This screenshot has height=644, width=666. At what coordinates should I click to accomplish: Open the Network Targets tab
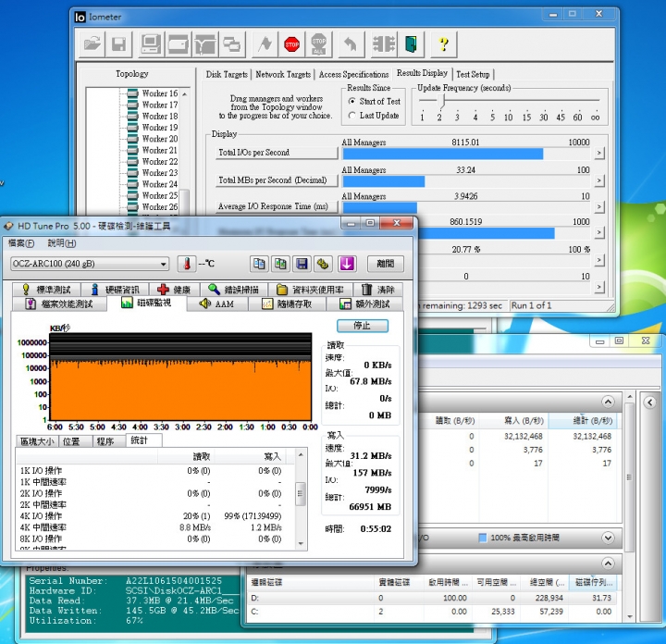click(x=283, y=74)
